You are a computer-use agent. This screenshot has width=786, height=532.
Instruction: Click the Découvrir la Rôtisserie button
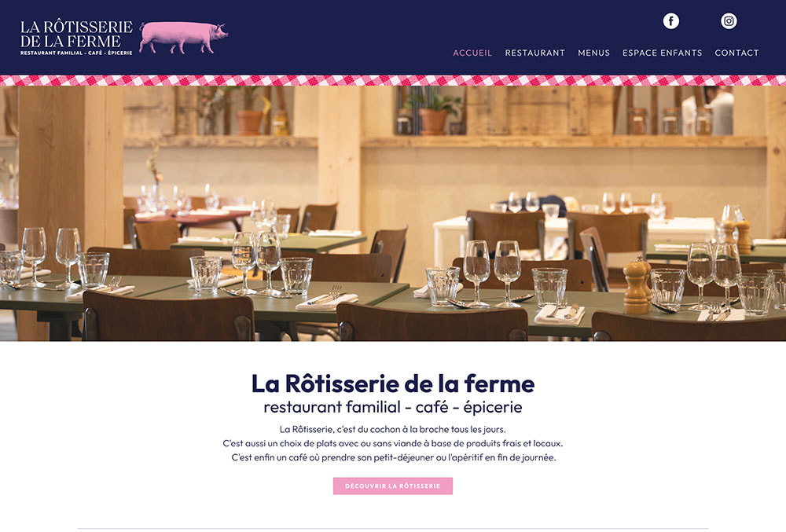[392, 486]
